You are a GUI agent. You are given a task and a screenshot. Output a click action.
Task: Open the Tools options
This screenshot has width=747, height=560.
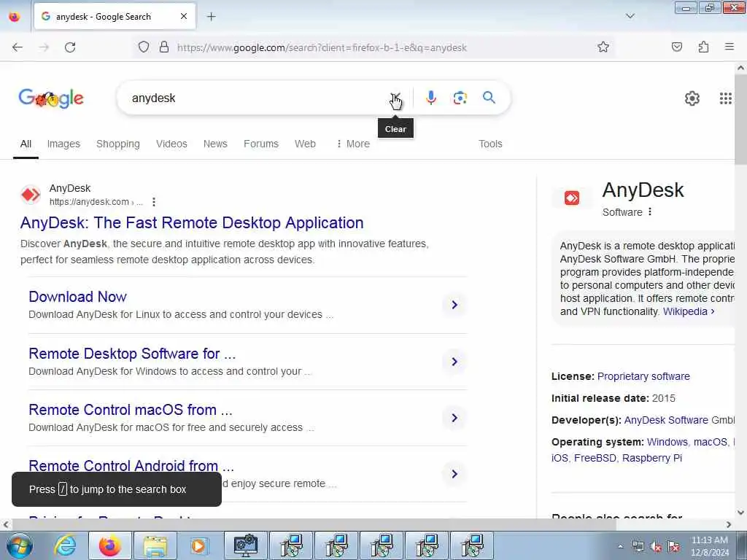coord(490,144)
